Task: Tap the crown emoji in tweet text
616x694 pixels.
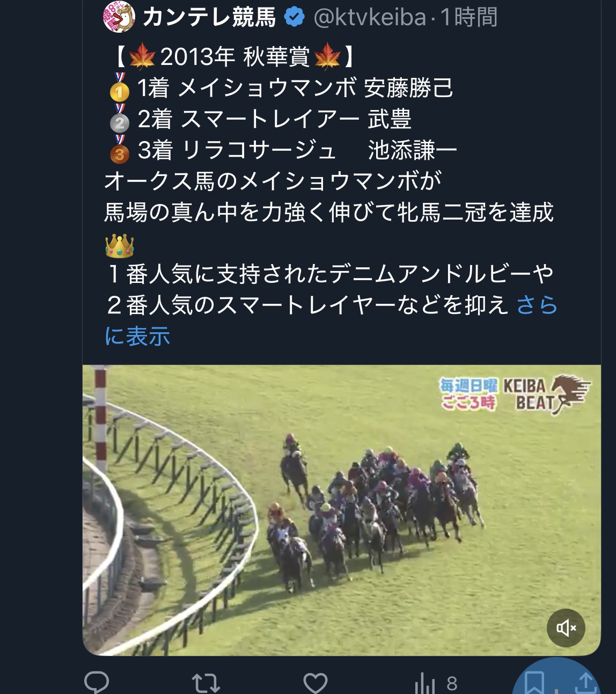Action: tap(119, 246)
